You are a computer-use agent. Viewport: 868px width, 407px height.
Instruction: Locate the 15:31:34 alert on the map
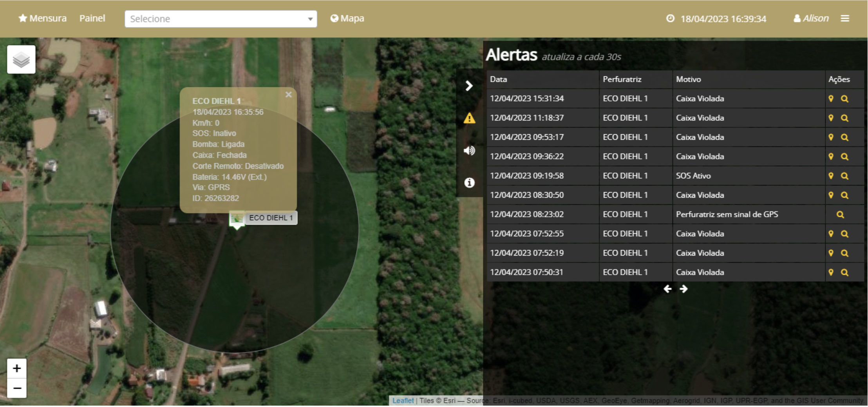[x=831, y=99]
